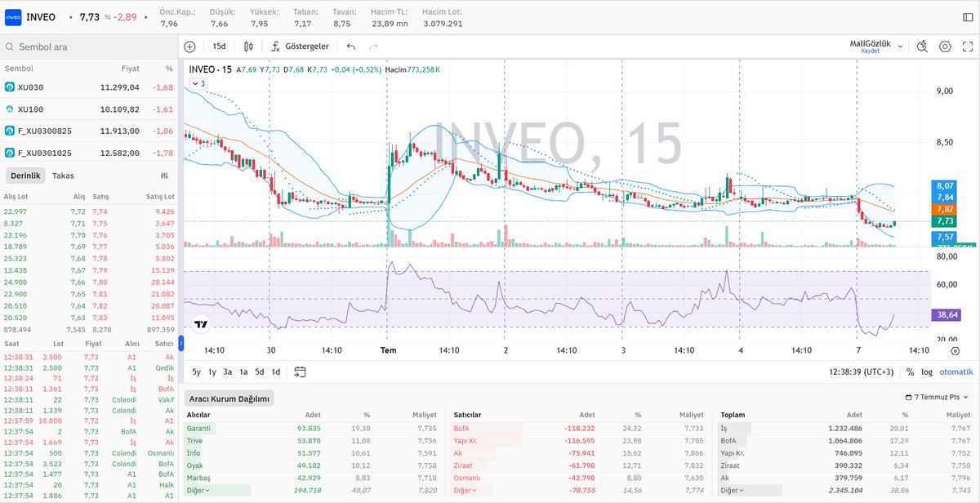Click Hacim 773,258K volume legend
980x503 pixels.
pos(413,69)
